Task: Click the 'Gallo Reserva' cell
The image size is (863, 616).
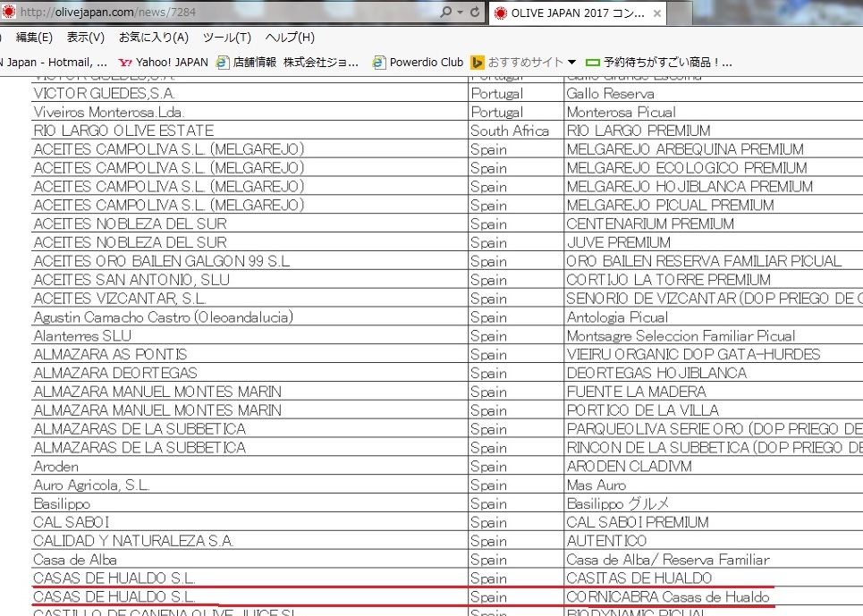Action: click(714, 94)
